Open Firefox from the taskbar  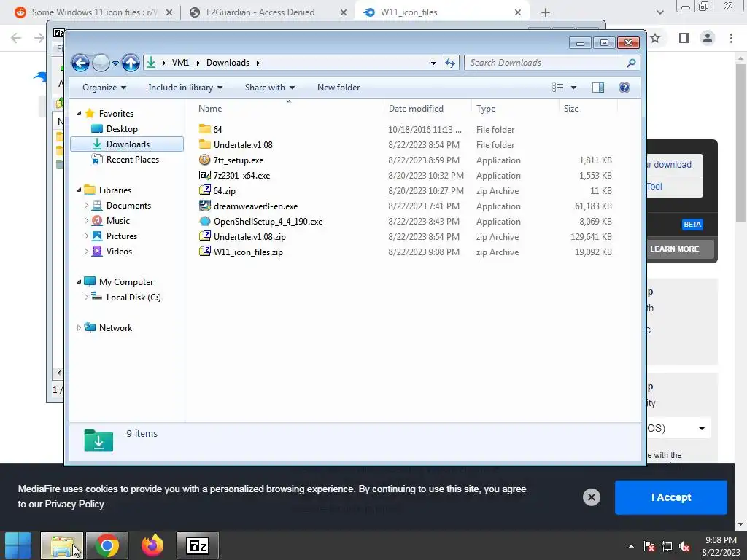(x=152, y=545)
